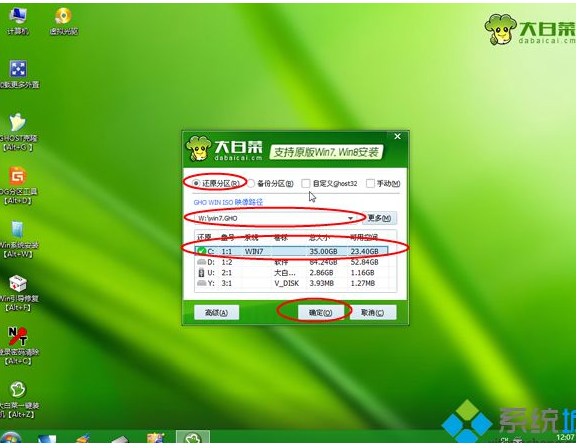Click the D: drive disk icon
The width and height of the screenshot is (576, 443).
tap(201, 262)
